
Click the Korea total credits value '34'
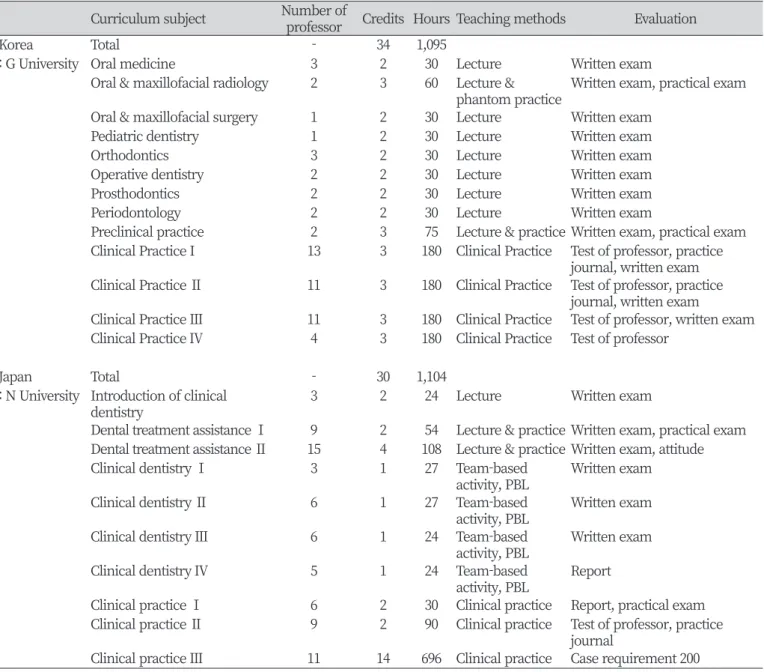coord(383,45)
